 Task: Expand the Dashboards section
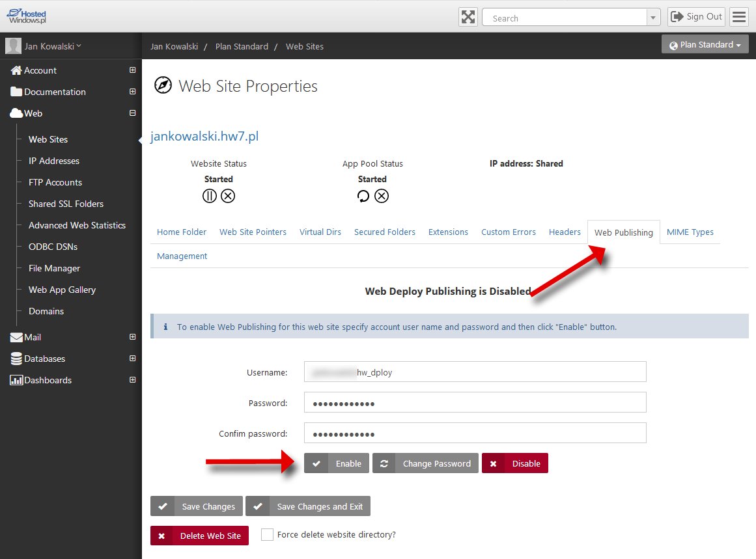pos(133,380)
